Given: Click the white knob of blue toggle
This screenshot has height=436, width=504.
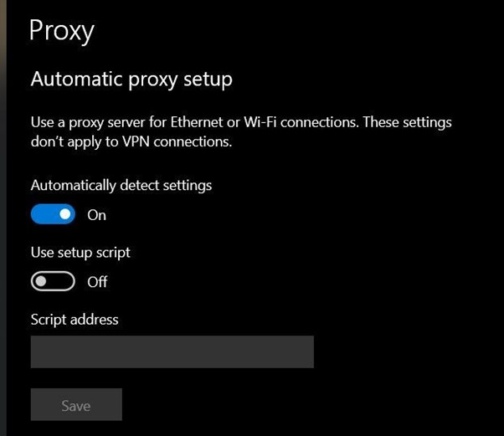Looking at the screenshot, I should tap(64, 215).
